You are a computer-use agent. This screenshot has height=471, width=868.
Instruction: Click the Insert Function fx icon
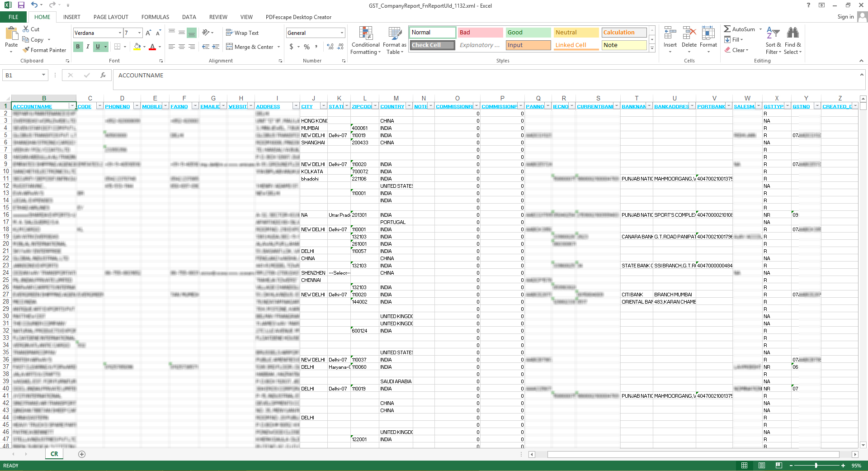click(103, 75)
